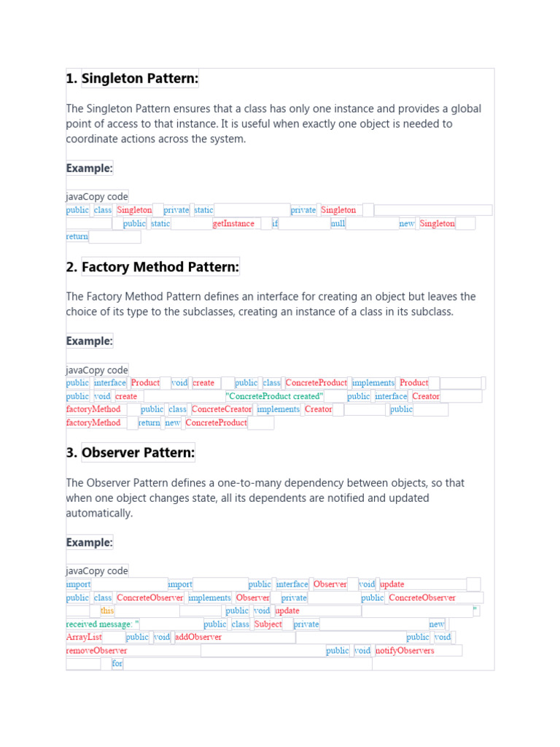Click the for keyword on the last code line
Viewport: 560px width, 747px height.
117,664
